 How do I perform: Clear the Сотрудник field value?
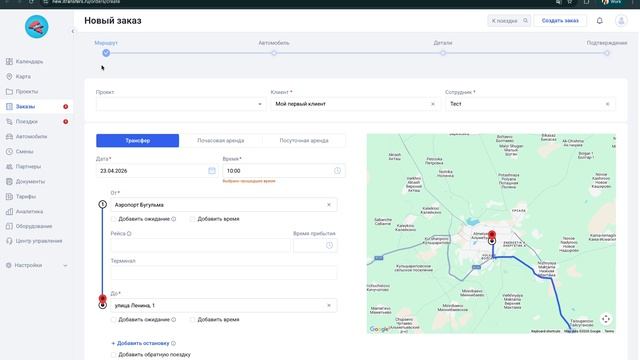pyautogui.click(x=607, y=104)
